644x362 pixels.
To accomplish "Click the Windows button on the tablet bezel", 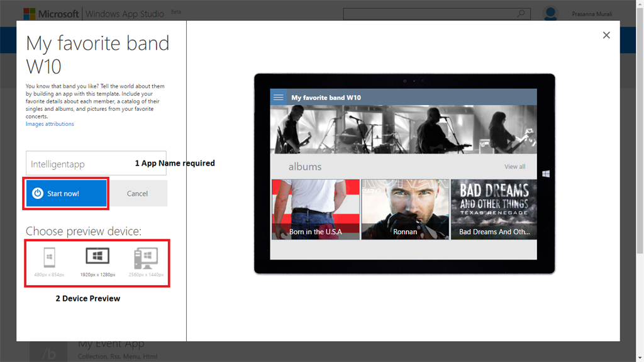I will 546,174.
